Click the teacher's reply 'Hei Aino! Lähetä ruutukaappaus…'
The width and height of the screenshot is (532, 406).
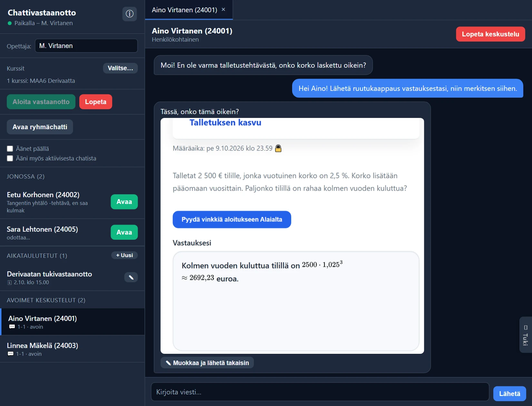point(408,88)
